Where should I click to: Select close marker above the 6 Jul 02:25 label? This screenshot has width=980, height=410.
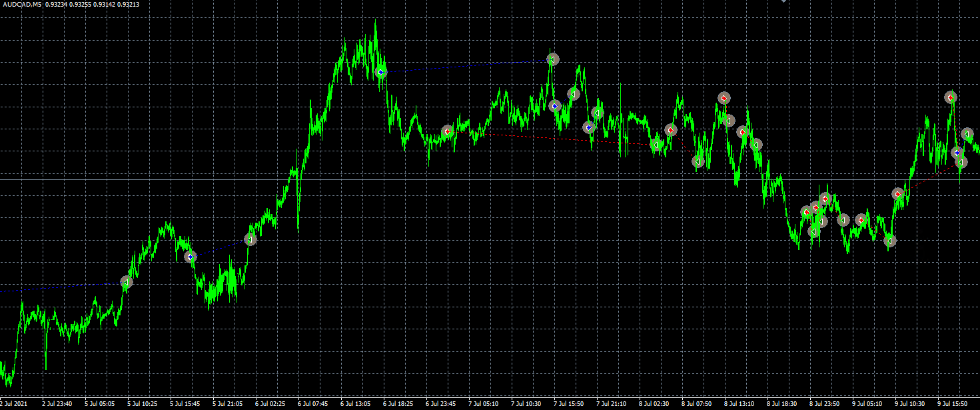[250, 239]
